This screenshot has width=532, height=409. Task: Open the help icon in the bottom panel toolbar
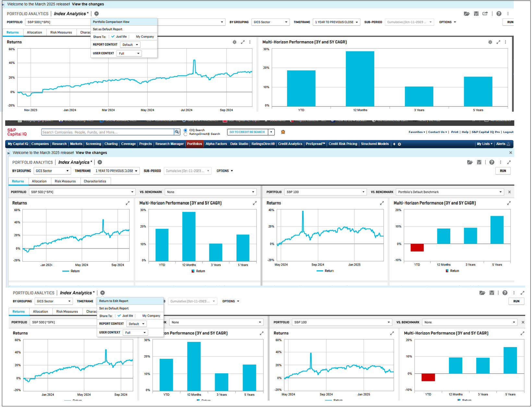505,293
